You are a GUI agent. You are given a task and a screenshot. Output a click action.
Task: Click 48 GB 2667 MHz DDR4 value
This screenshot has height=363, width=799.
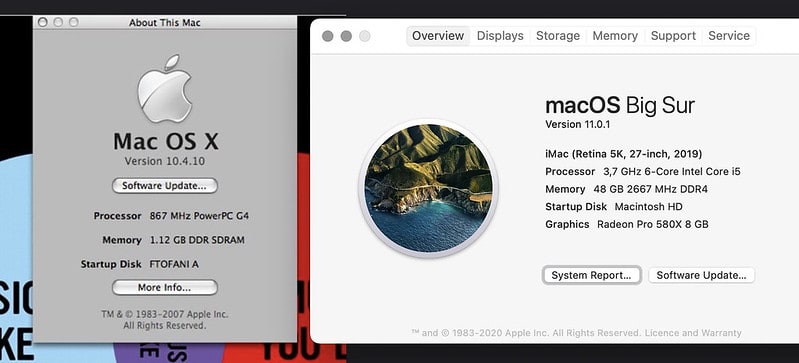pyautogui.click(x=651, y=189)
